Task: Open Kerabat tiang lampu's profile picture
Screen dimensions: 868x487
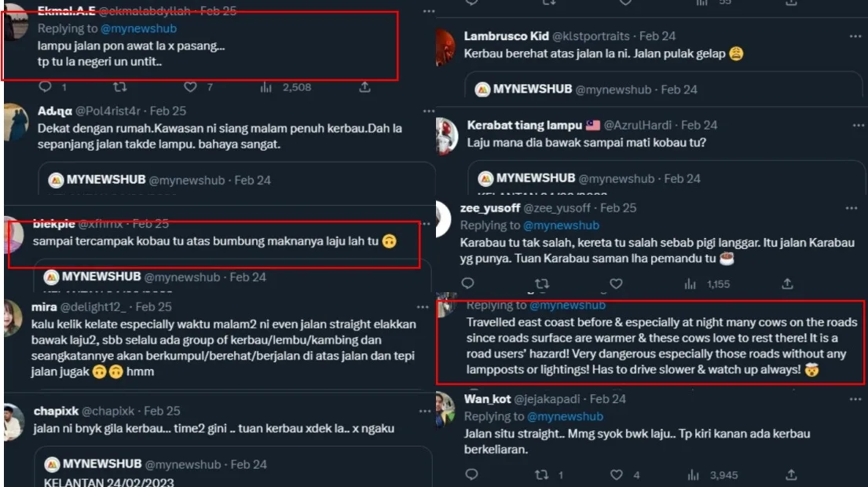Action: [446, 137]
